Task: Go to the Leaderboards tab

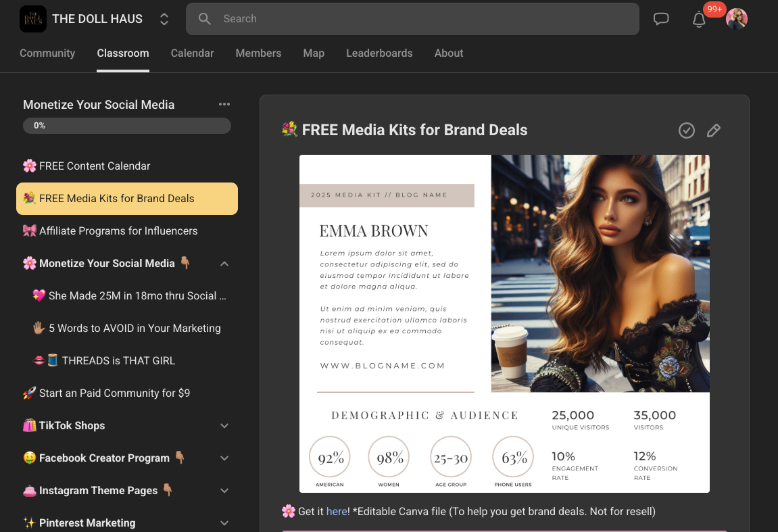Action: click(x=379, y=53)
